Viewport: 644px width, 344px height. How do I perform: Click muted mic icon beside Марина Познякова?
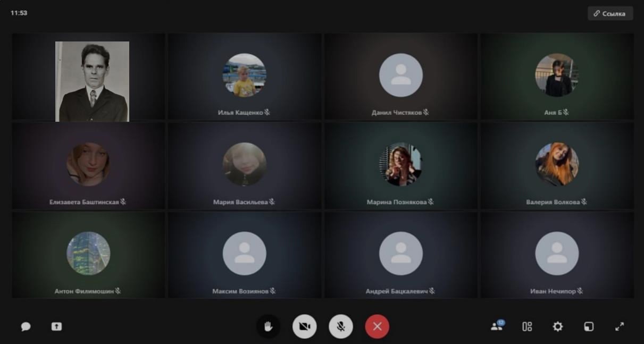431,202
